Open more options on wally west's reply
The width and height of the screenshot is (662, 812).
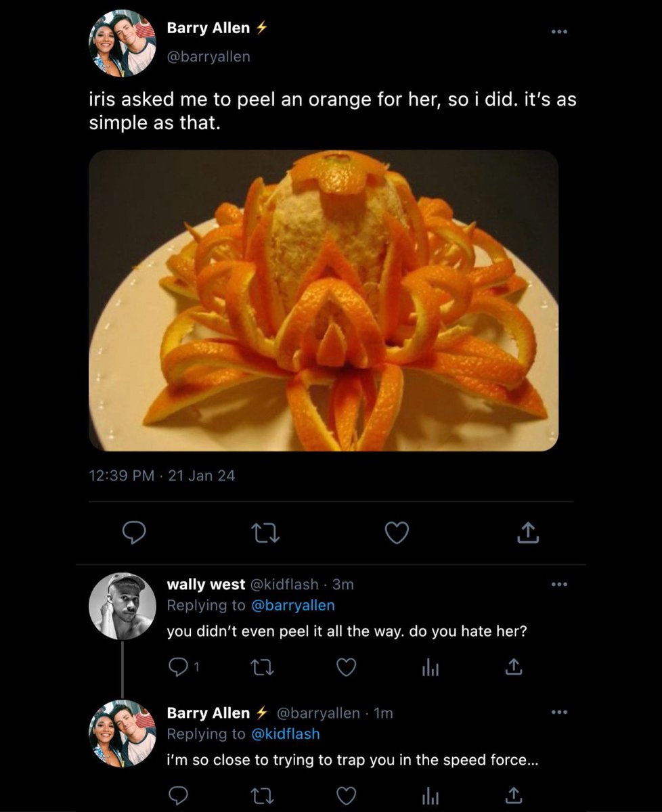[558, 584]
